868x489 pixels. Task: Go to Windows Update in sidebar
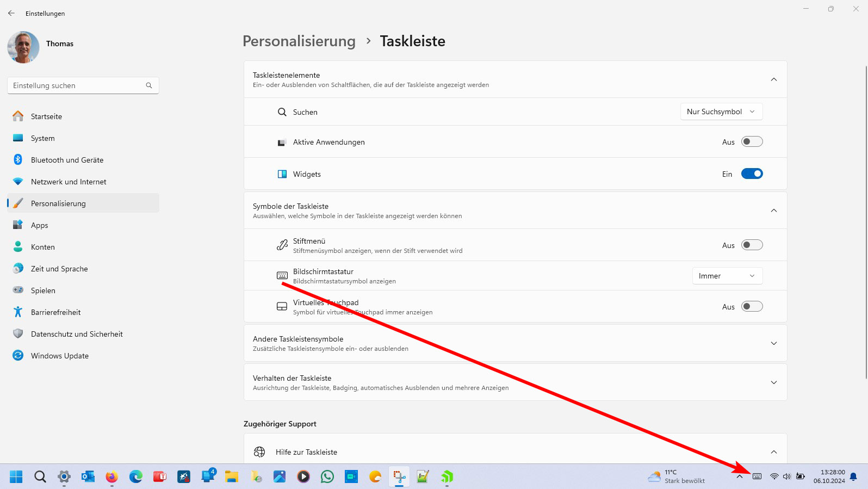[x=59, y=356]
